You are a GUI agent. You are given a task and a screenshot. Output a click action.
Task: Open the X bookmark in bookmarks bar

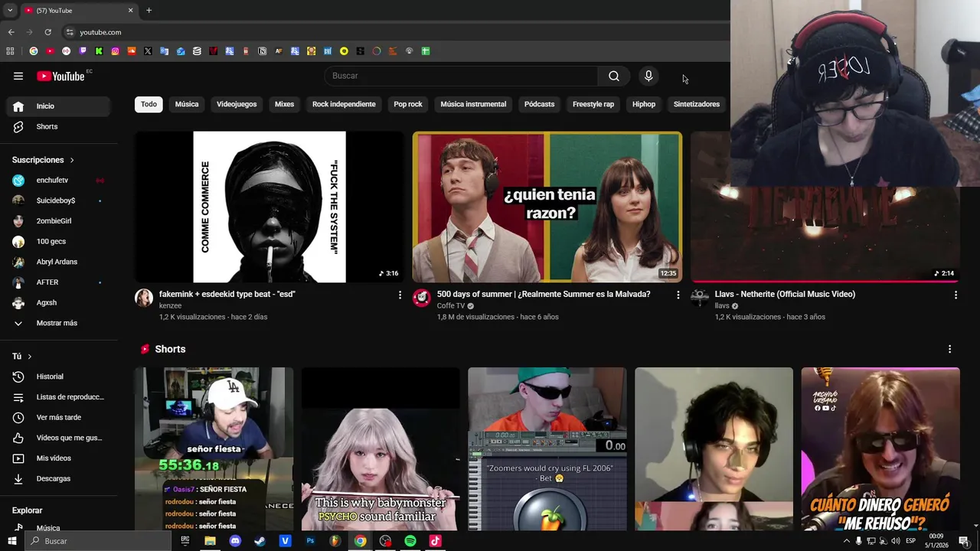(148, 51)
